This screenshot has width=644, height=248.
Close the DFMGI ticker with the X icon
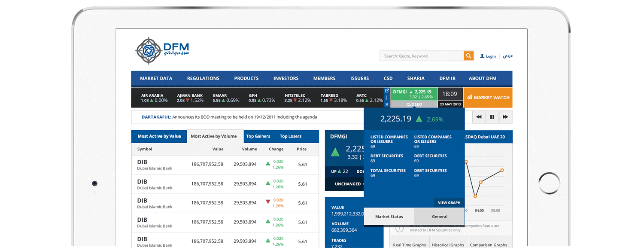386,104
